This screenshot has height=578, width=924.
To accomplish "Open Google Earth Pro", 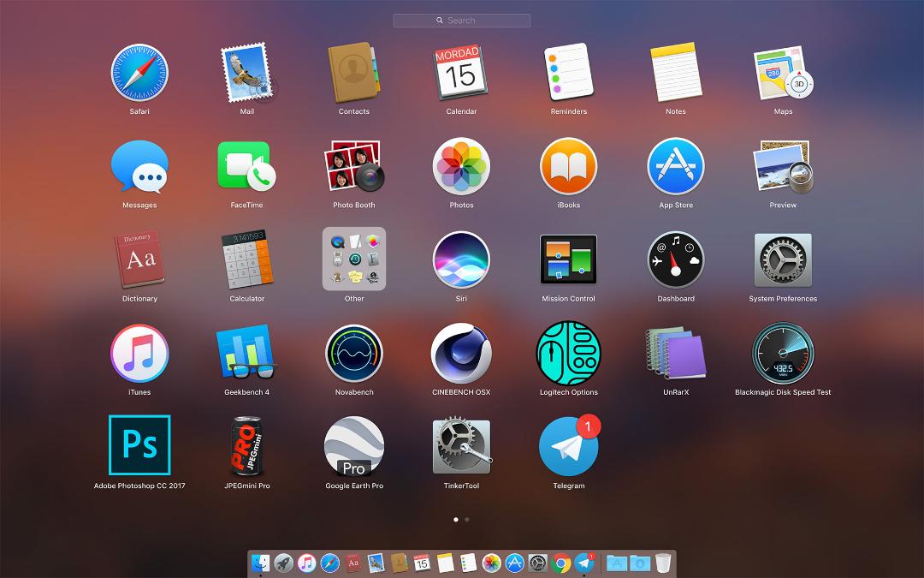I will click(354, 446).
